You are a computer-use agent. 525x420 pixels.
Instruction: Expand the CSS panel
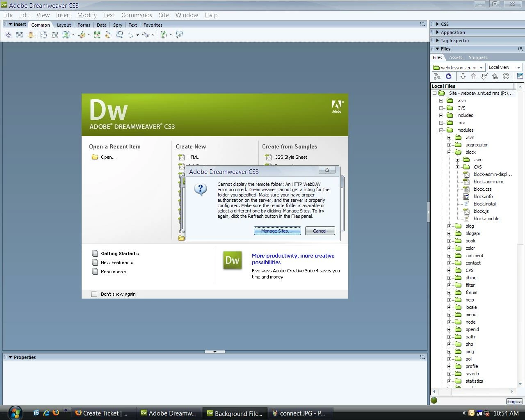pos(438,24)
